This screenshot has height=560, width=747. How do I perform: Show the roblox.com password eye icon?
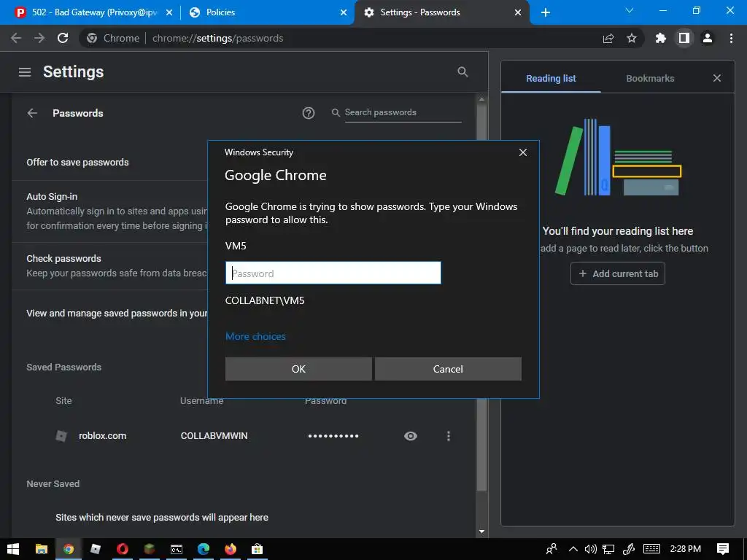411,436
